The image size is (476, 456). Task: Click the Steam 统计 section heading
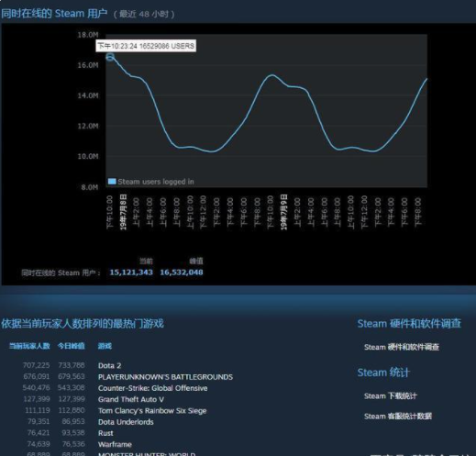[383, 373]
